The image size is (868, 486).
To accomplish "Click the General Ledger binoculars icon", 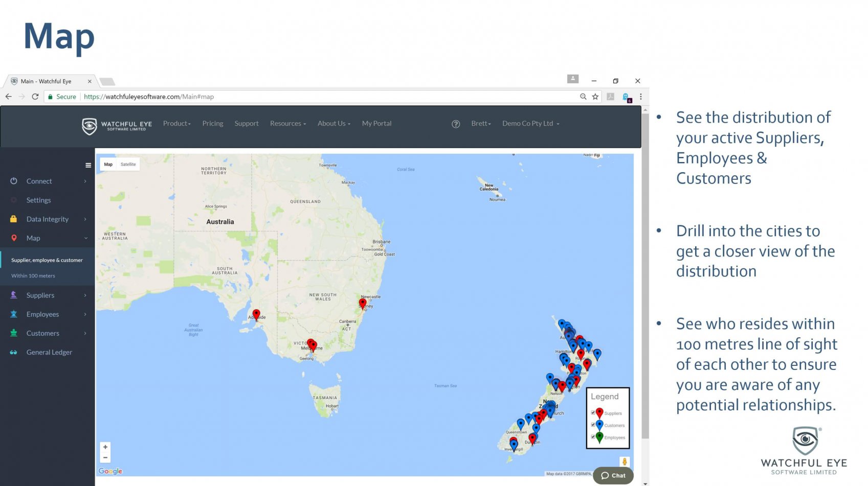I will click(x=14, y=352).
